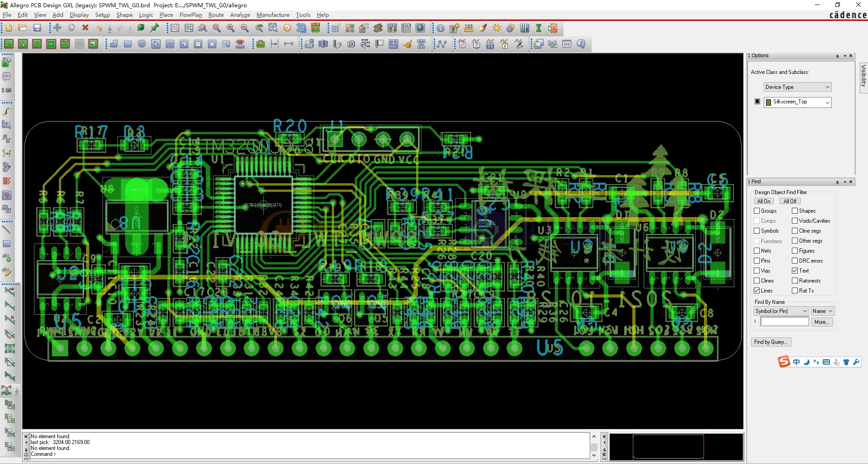Image resolution: width=868 pixels, height=464 pixels.
Task: Click the blue question mark Help icon
Action: pyautogui.click(x=581, y=44)
